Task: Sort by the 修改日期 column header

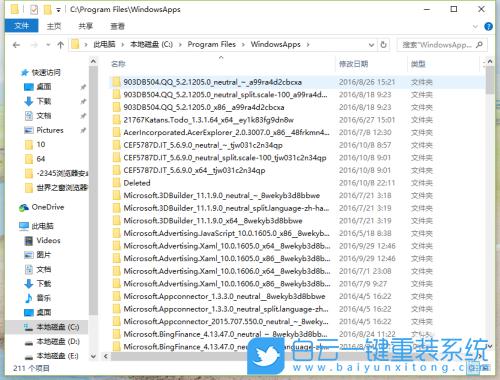Action: tap(354, 64)
